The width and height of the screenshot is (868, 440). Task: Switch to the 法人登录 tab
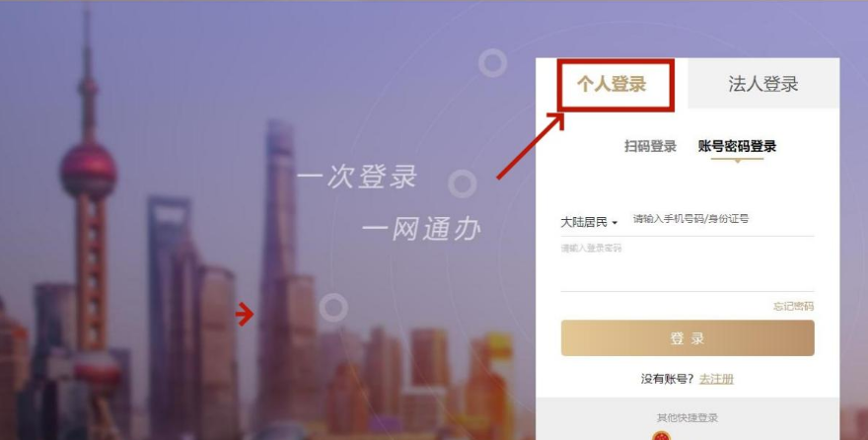pos(763,84)
